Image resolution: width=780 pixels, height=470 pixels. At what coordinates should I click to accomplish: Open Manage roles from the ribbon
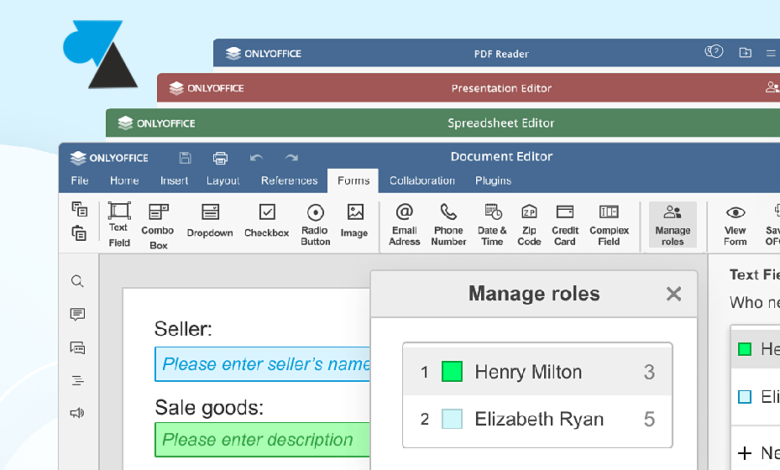coord(673,224)
